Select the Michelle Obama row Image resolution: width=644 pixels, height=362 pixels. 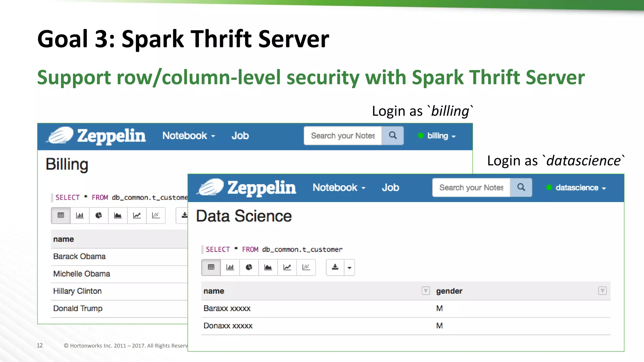tap(119, 274)
